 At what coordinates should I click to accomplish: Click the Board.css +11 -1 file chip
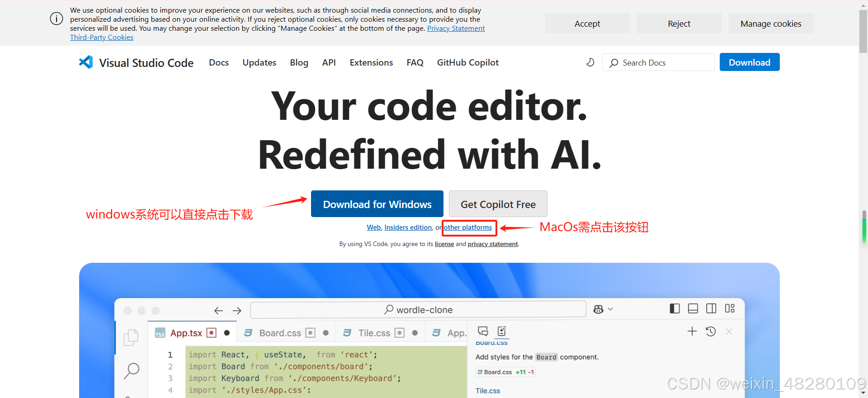tap(505, 372)
